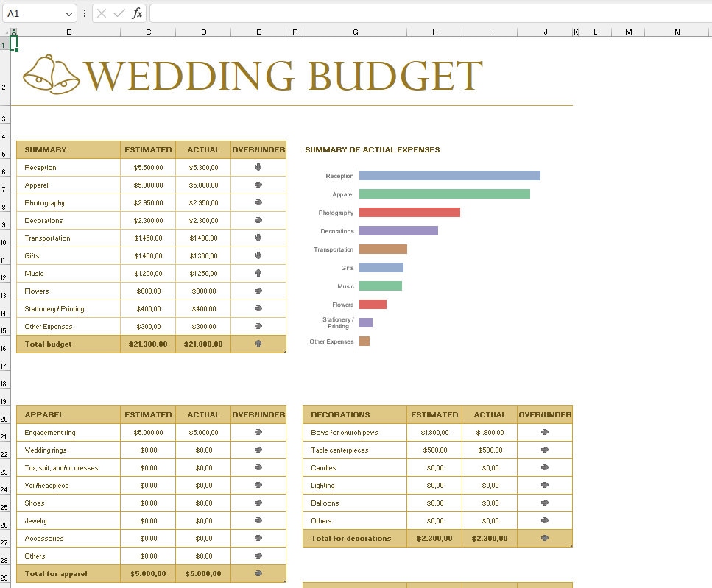Click the green Apparel chart bar

pos(445,194)
